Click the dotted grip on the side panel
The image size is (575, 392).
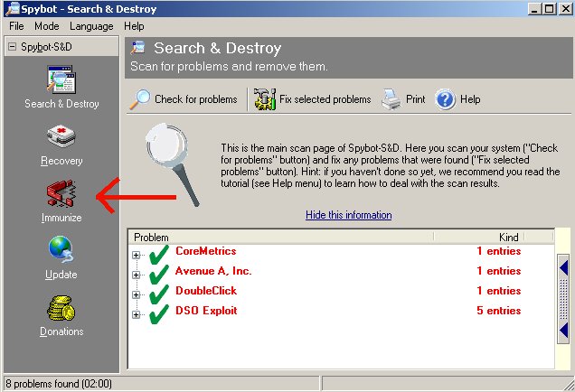click(563, 299)
